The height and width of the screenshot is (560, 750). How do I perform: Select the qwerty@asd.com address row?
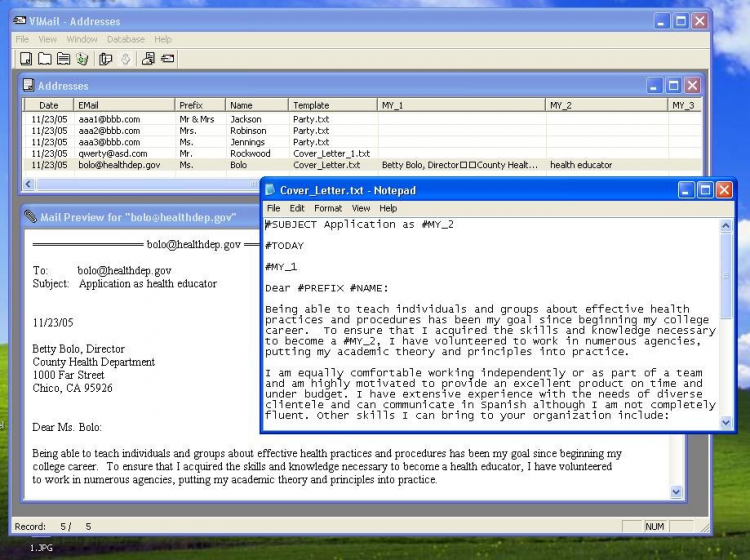(x=112, y=153)
